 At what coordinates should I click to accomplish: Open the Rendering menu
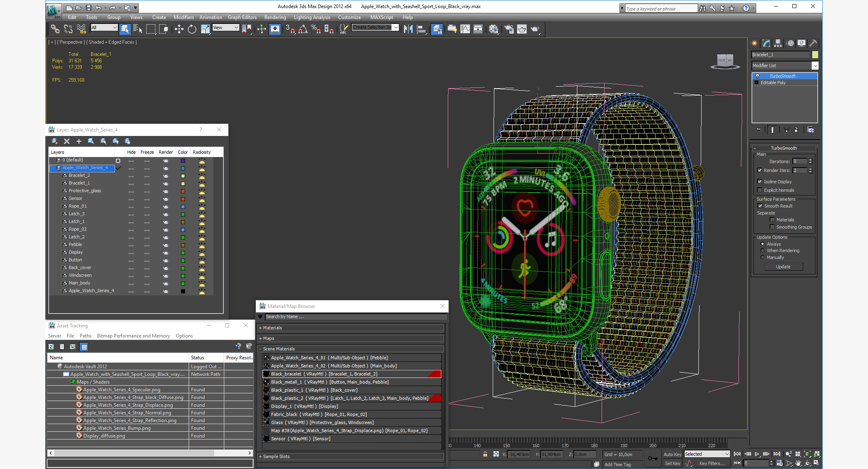pos(275,17)
